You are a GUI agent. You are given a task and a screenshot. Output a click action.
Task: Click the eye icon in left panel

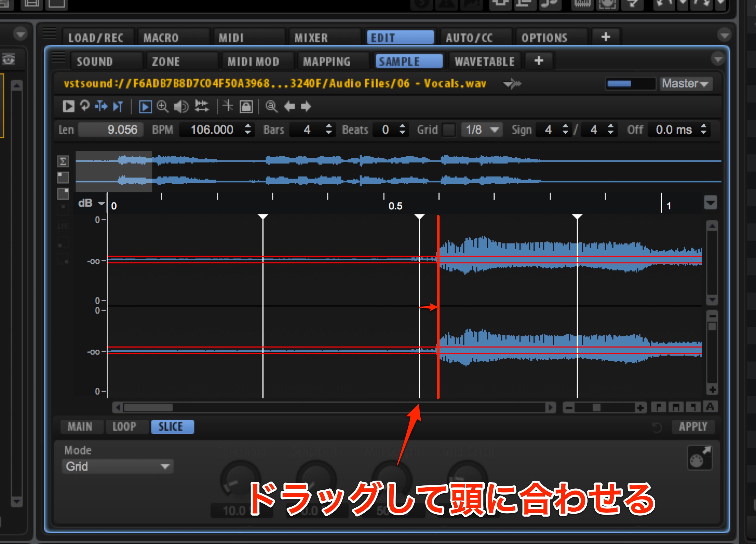tap(9, 59)
